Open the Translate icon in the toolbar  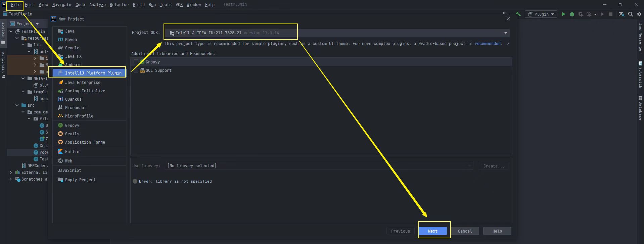[622, 14]
